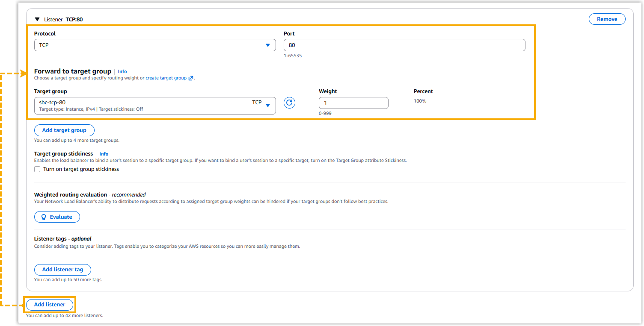644x326 pixels.
Task: Click the Add listener button
Action: pyautogui.click(x=50, y=305)
